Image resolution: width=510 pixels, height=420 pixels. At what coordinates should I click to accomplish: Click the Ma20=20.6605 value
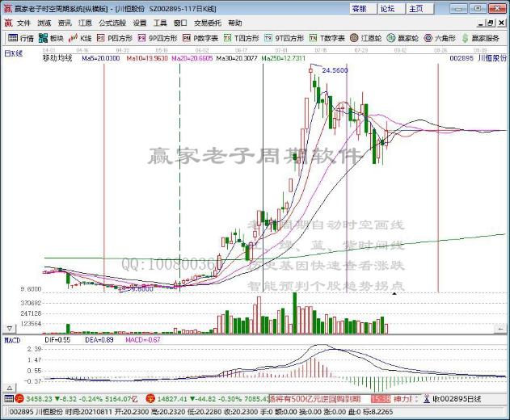pos(192,58)
